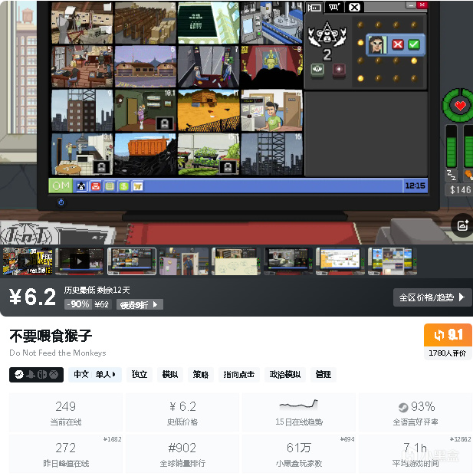Click the 历史最低 剩余12天 label
Screen dimensions: 473x476
point(97,291)
